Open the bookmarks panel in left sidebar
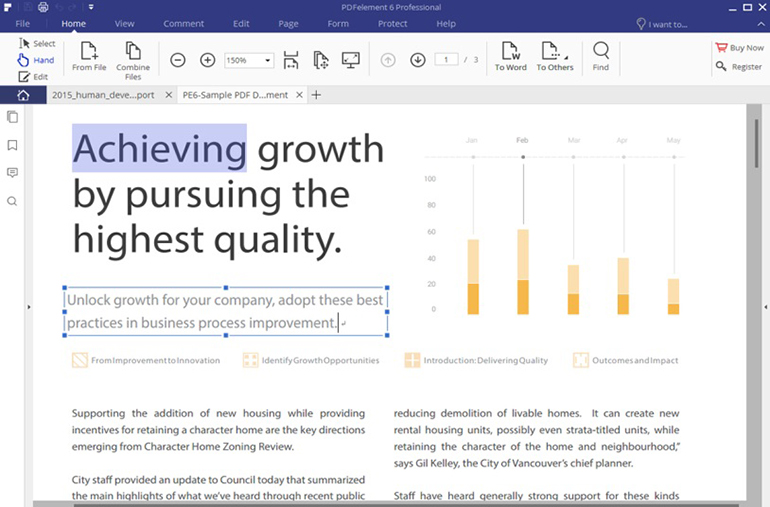The image size is (770, 507). tap(12, 145)
